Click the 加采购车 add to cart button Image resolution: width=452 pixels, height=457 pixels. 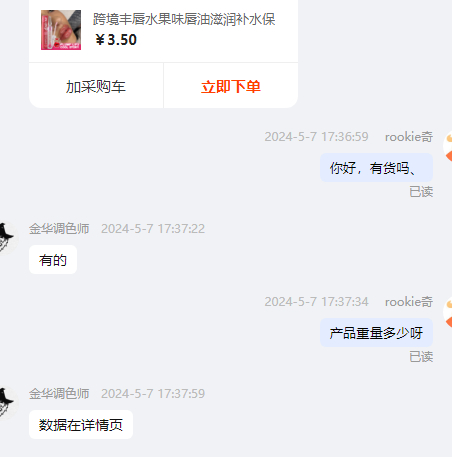pyautogui.click(x=96, y=87)
